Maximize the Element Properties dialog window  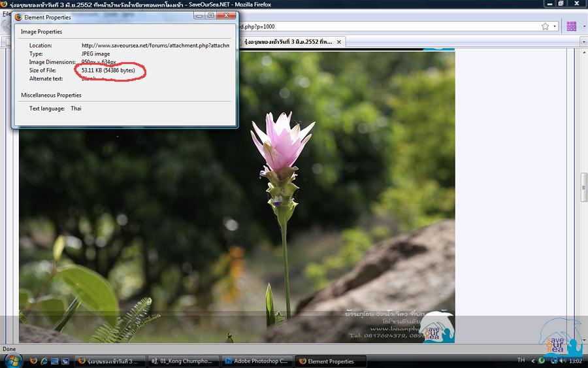(x=210, y=16)
